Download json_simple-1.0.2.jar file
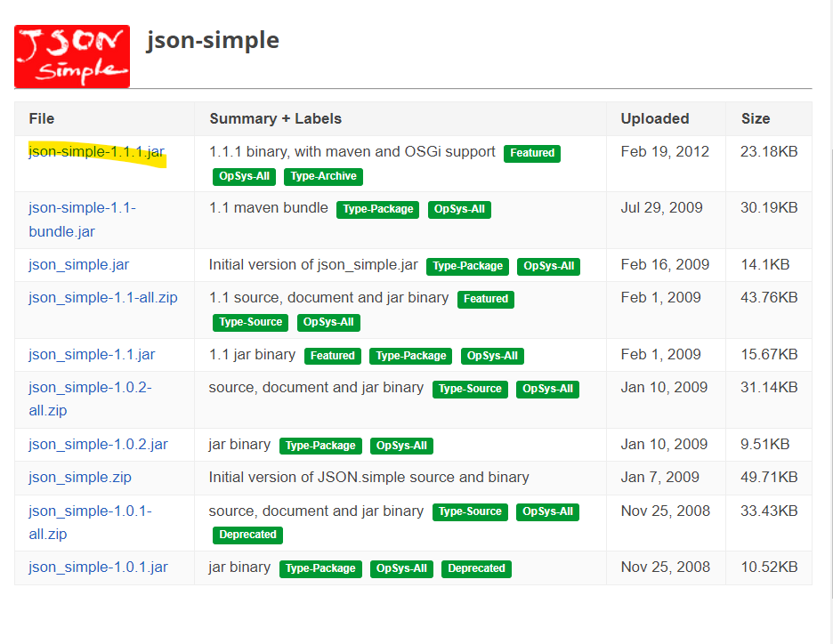The height and width of the screenshot is (644, 833). (x=98, y=444)
